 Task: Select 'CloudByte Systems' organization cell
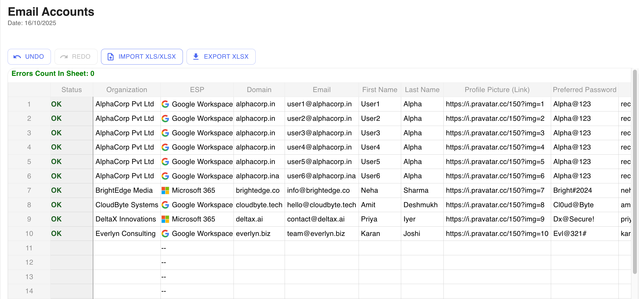tap(127, 205)
